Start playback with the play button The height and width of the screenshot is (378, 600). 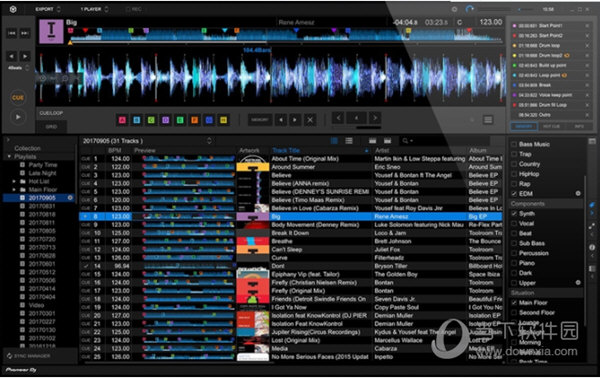pos(18,117)
